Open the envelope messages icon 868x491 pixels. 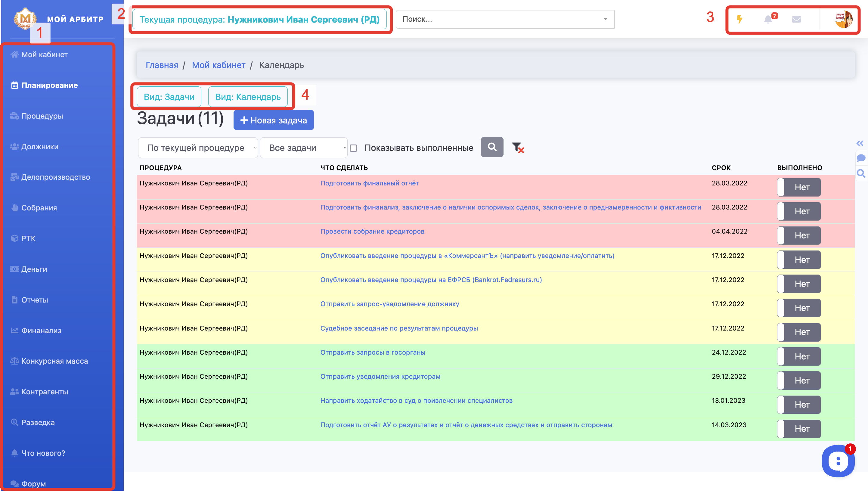(796, 19)
